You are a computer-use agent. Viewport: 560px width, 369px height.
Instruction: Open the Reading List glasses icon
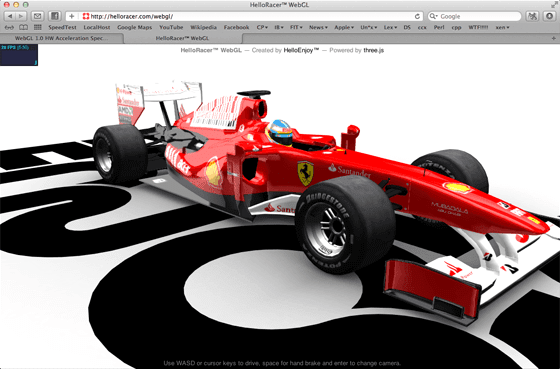(x=9, y=28)
